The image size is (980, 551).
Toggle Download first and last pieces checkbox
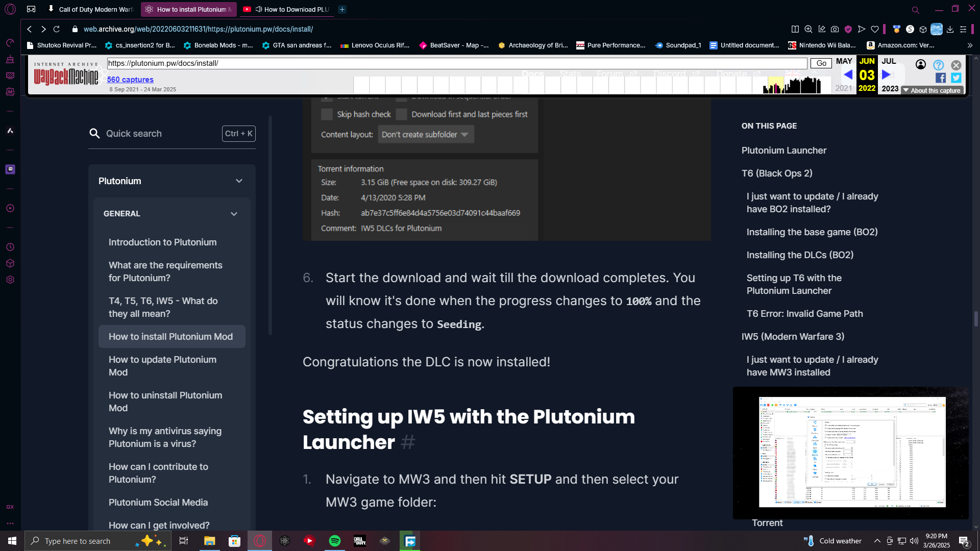click(402, 114)
